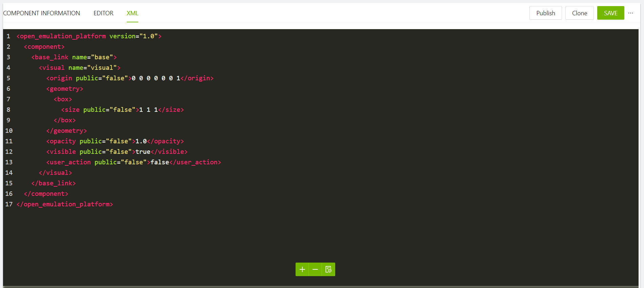
Task: Click the </box> closing tag
Action: coord(65,120)
